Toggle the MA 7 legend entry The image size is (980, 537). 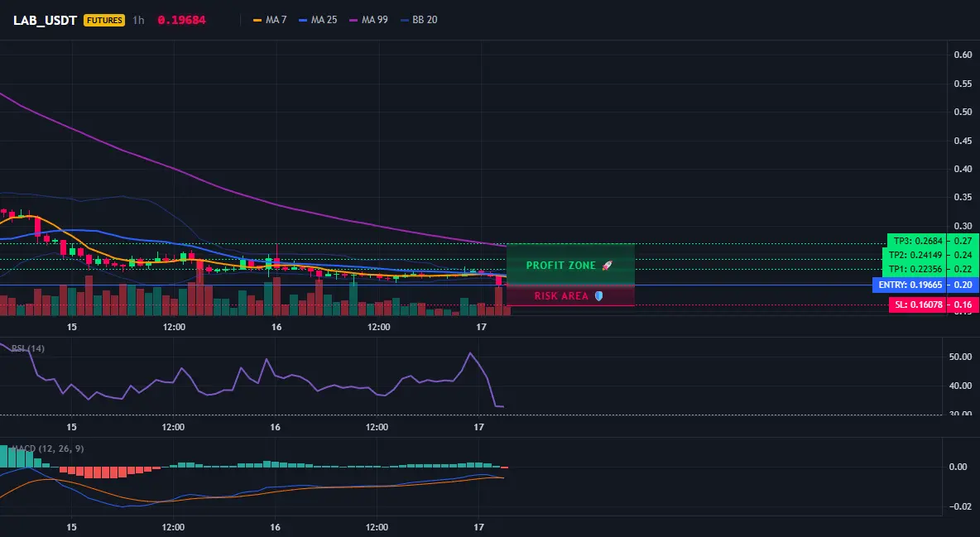click(x=270, y=20)
